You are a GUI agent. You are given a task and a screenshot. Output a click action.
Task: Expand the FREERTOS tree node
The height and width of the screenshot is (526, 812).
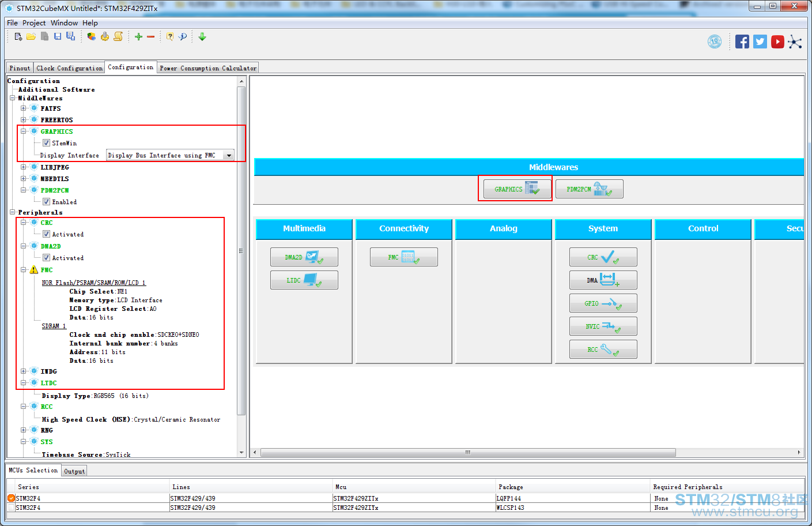(x=24, y=120)
